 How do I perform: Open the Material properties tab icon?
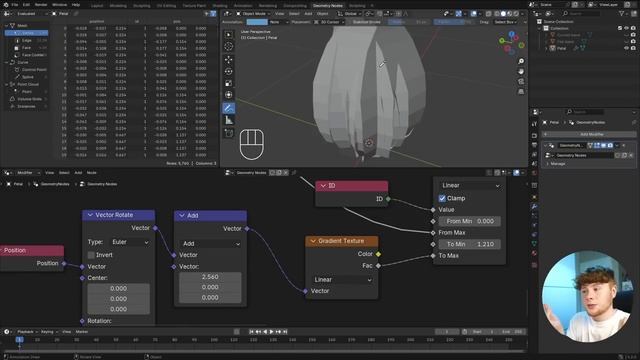tap(534, 253)
